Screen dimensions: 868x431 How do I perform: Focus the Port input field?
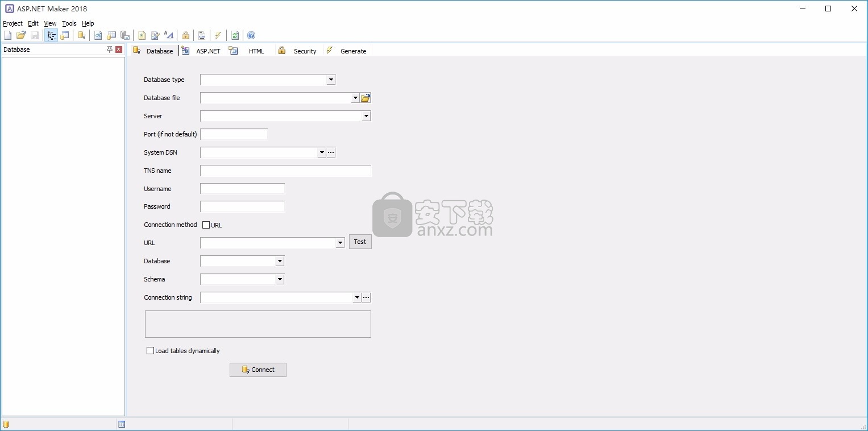pos(234,134)
